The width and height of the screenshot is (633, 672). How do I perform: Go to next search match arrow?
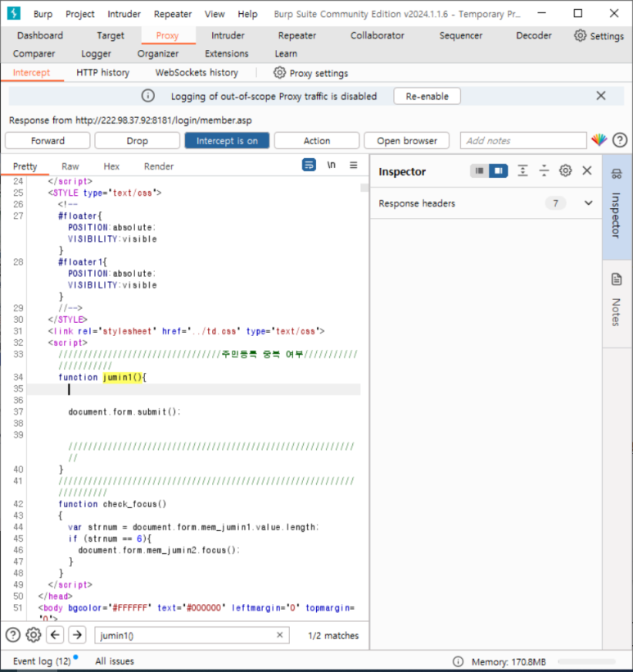click(x=78, y=635)
